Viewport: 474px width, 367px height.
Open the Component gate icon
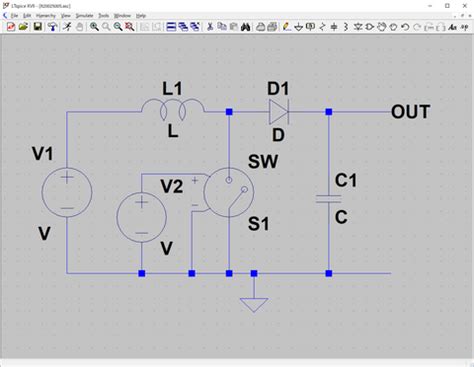pyautogui.click(x=370, y=27)
